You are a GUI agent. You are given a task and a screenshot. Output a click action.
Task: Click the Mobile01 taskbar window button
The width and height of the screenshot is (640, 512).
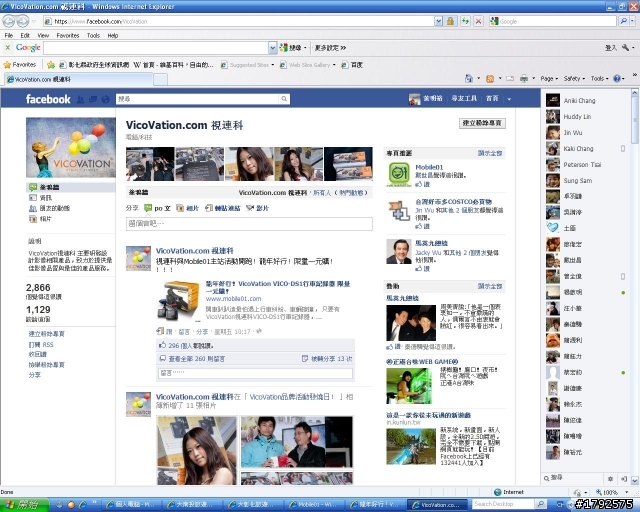314,505
